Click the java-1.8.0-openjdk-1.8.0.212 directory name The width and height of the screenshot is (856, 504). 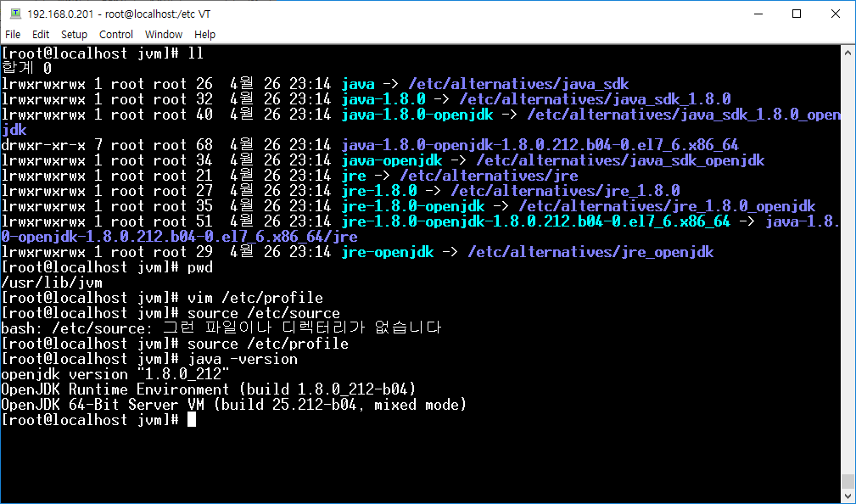pos(540,145)
